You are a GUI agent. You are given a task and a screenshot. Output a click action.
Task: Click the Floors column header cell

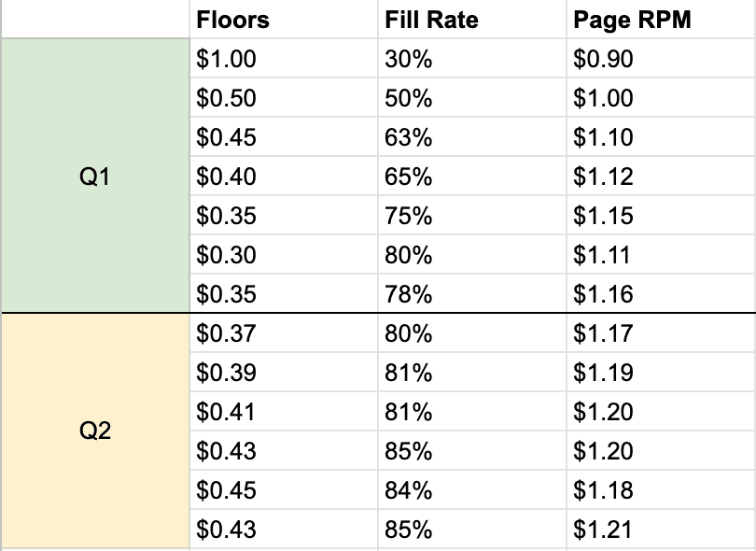[x=281, y=20]
